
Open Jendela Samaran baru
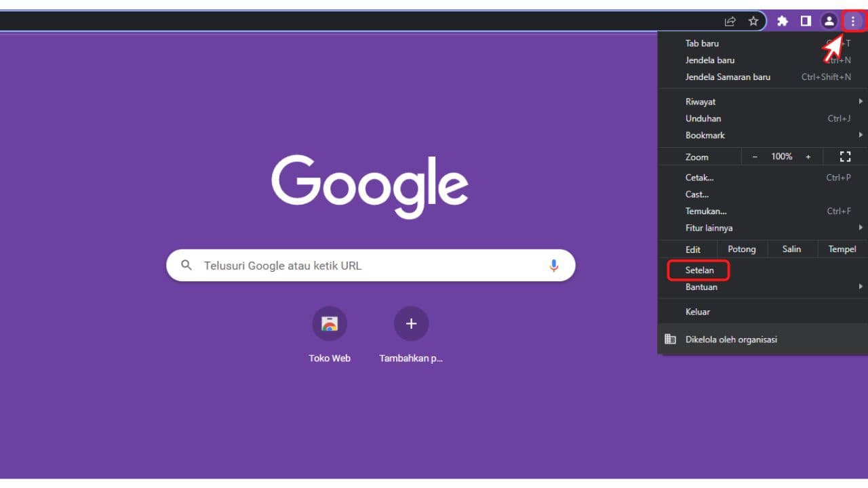pyautogui.click(x=763, y=77)
